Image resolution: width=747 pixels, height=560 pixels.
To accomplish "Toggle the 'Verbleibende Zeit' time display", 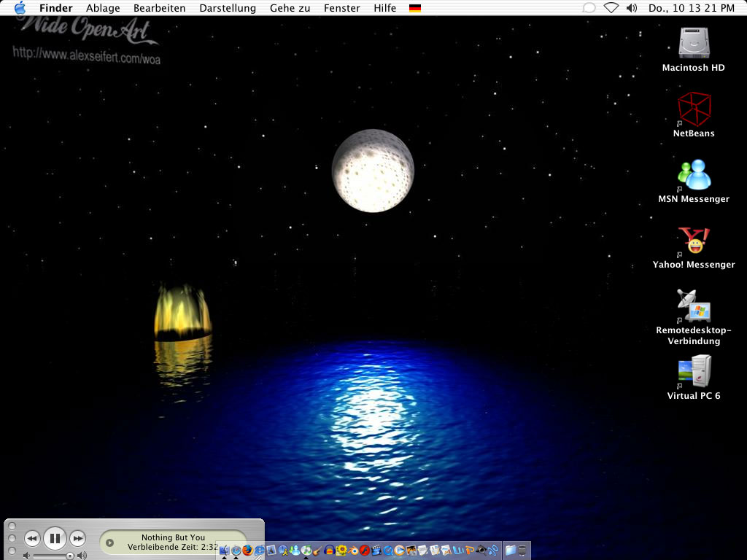I will (173, 547).
